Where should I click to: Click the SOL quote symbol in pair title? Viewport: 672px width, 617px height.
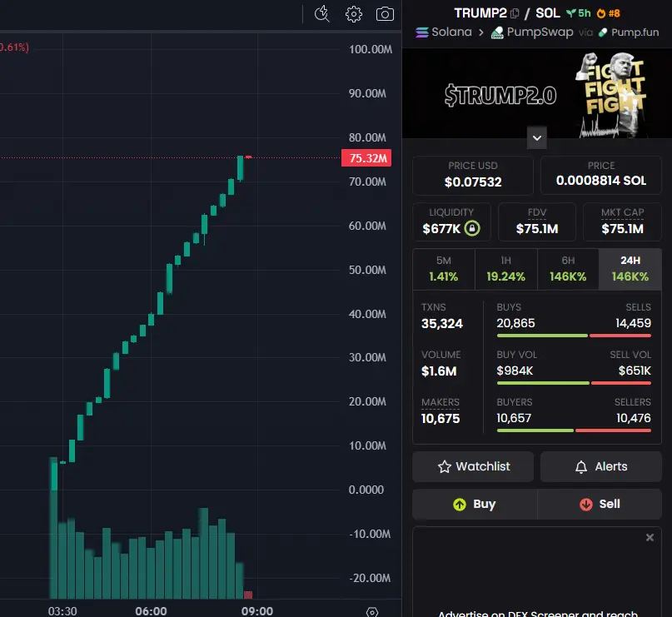(548, 13)
